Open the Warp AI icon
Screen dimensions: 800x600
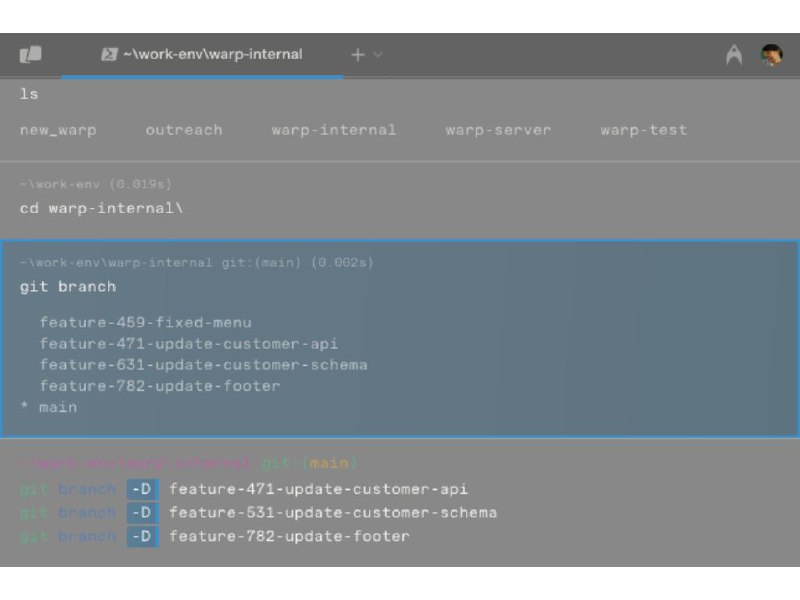(x=734, y=55)
